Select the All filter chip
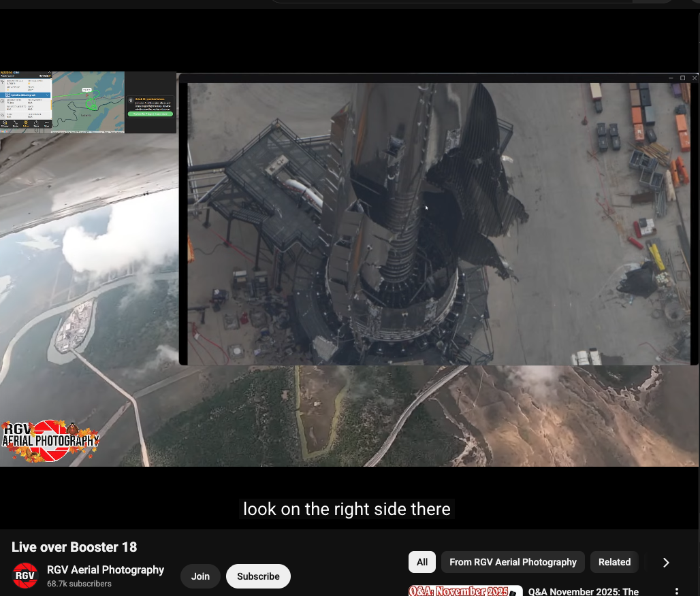This screenshot has height=596, width=700. (422, 562)
